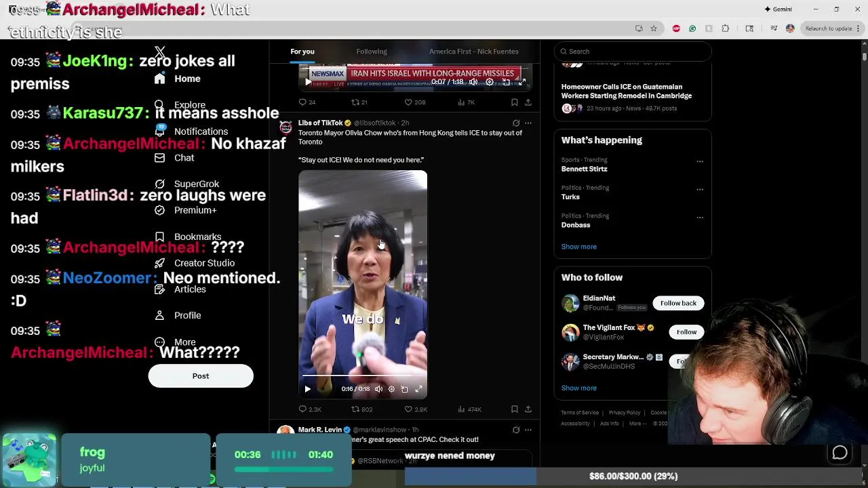The height and width of the screenshot is (488, 868).
Task: Share the Newsmax post
Action: tap(528, 102)
